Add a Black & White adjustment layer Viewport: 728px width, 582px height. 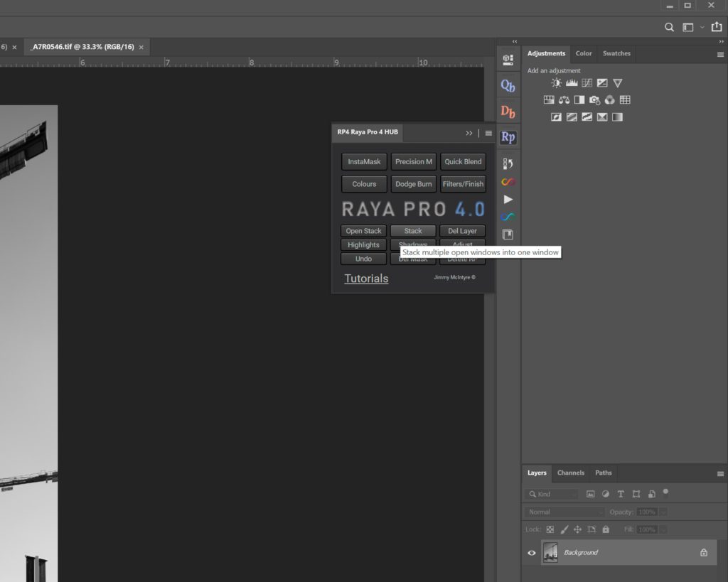click(x=579, y=99)
